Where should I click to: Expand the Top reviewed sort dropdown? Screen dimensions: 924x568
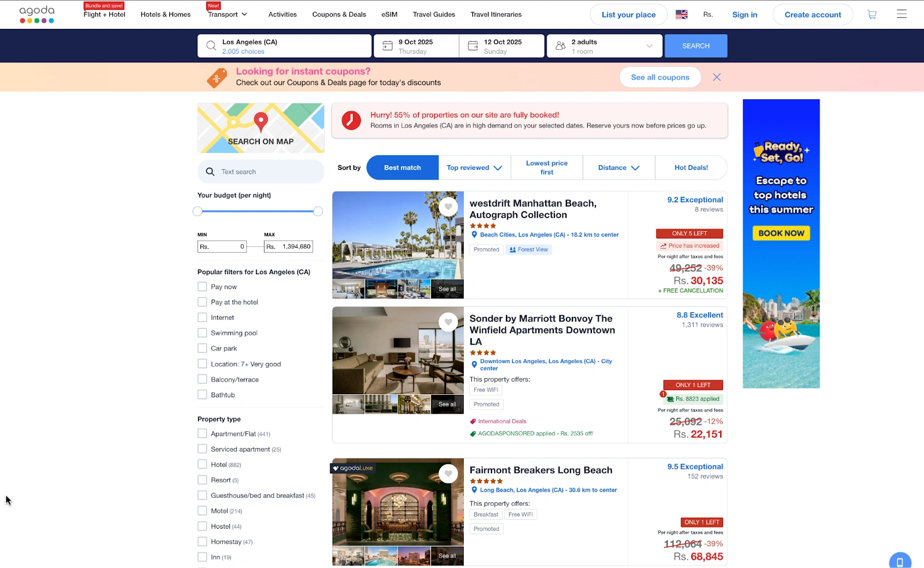pyautogui.click(x=474, y=168)
